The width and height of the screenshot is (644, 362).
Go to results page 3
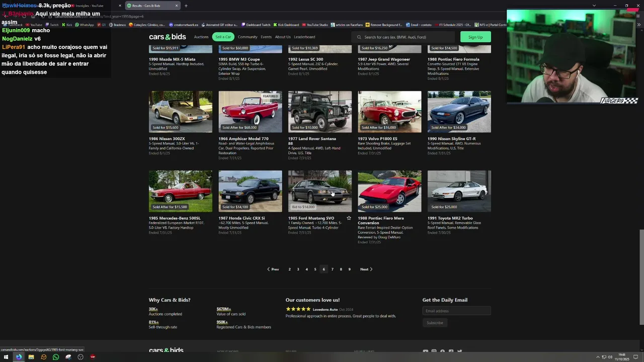pyautogui.click(x=298, y=269)
